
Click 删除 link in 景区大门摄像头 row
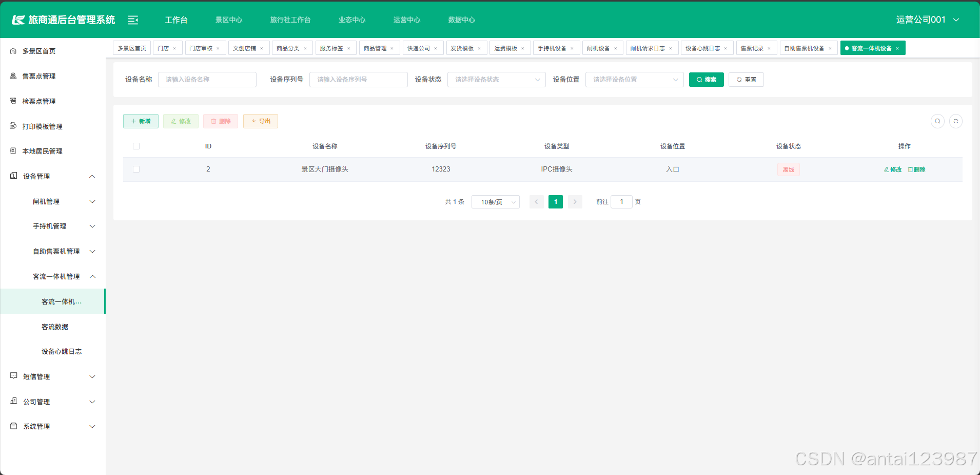pyautogui.click(x=916, y=169)
